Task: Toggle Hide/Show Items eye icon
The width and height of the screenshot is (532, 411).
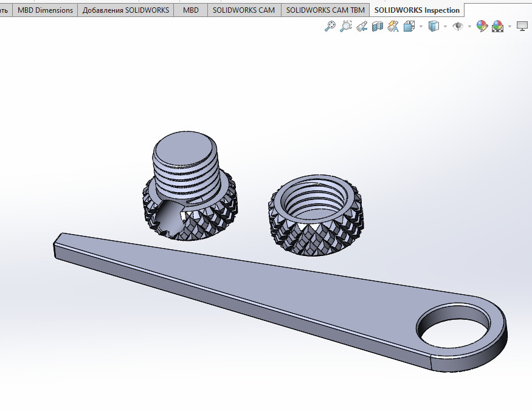Action: (458, 26)
